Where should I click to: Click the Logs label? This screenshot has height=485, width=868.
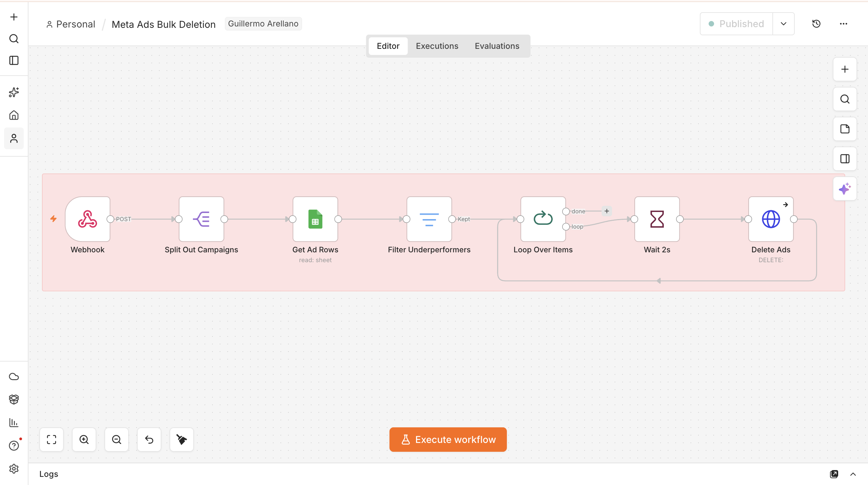[48, 474]
